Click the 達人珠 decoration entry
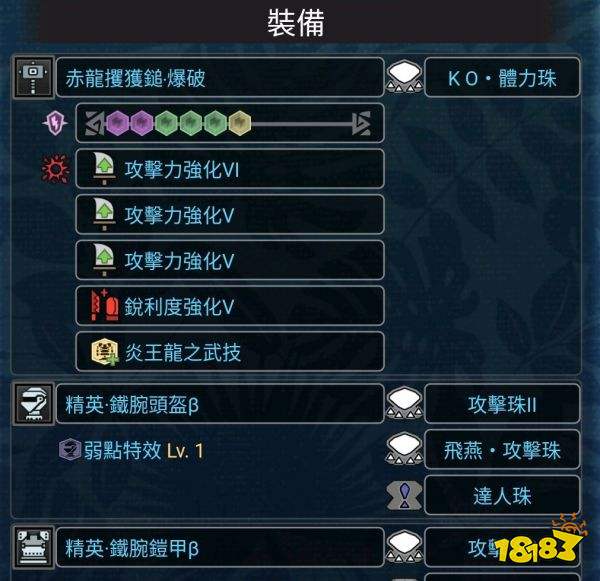The image size is (600, 581). click(x=502, y=495)
